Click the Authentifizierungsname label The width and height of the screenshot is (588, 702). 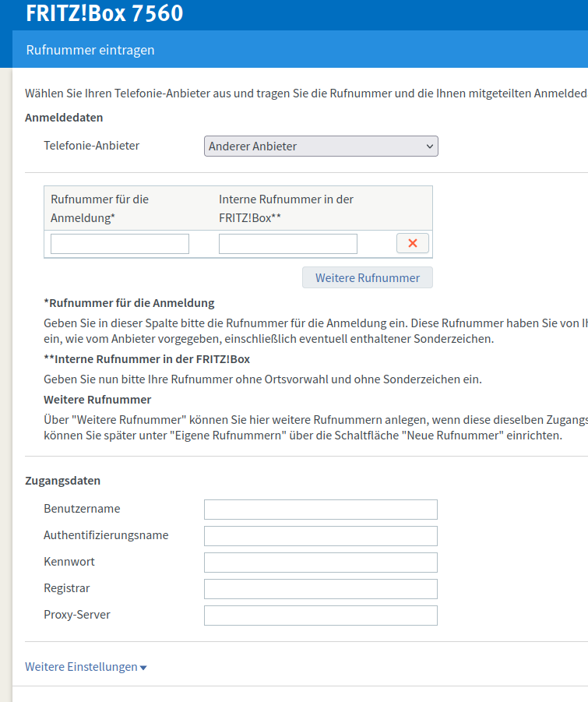coord(106,535)
